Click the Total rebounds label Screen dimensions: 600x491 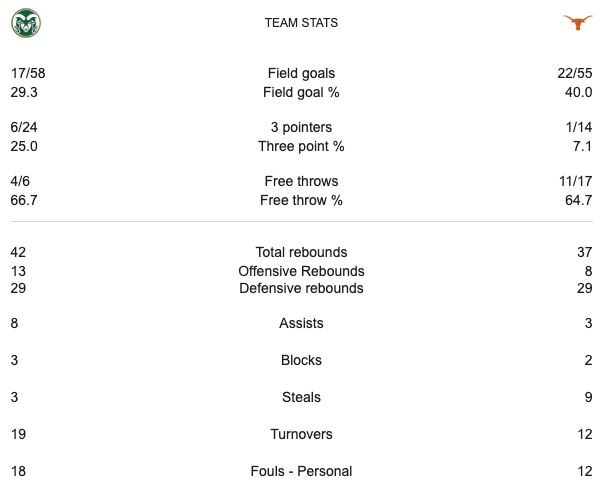[x=301, y=252]
